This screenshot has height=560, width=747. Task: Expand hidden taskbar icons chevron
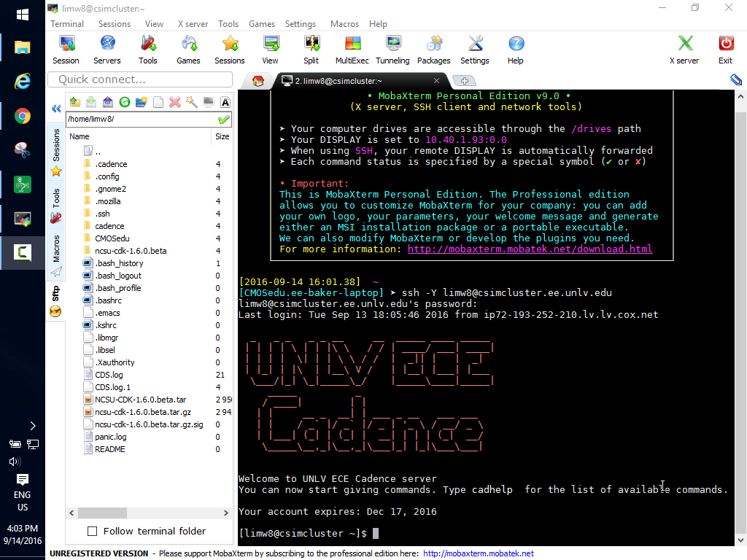32,426
